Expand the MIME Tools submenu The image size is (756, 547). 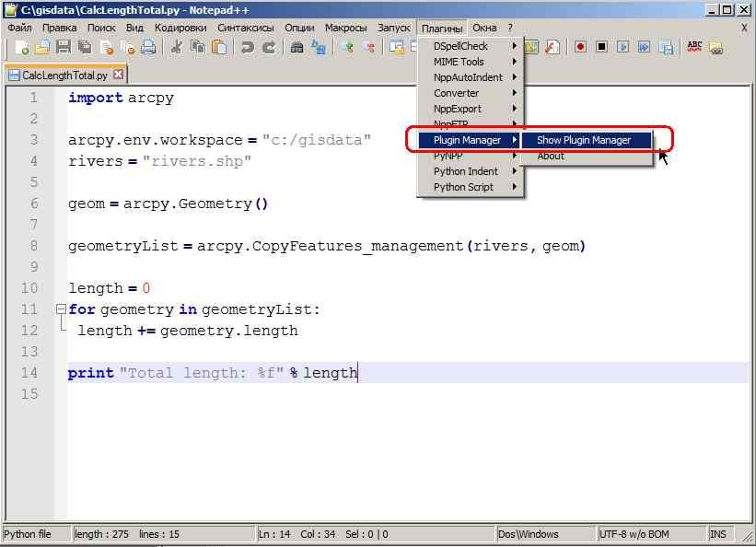click(x=471, y=62)
